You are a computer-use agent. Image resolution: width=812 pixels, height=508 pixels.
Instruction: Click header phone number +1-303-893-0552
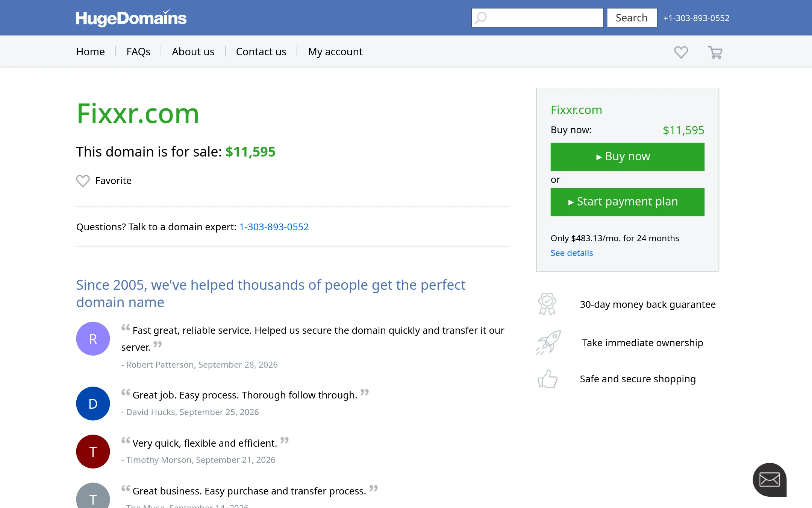pyautogui.click(x=696, y=18)
